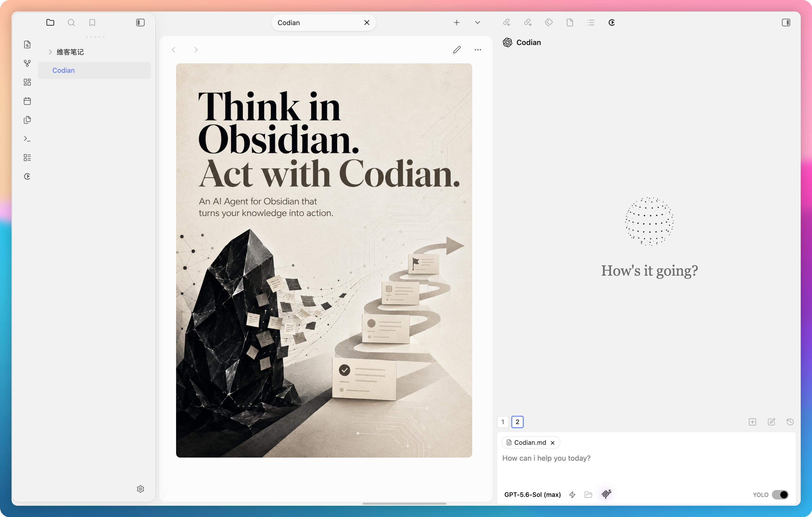Show the bookmarks pane

click(92, 23)
